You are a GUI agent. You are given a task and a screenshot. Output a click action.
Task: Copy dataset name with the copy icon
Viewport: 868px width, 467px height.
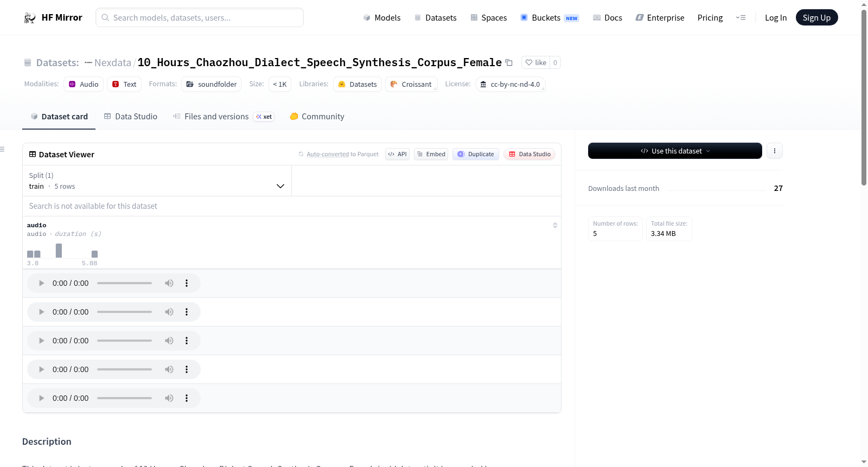509,62
